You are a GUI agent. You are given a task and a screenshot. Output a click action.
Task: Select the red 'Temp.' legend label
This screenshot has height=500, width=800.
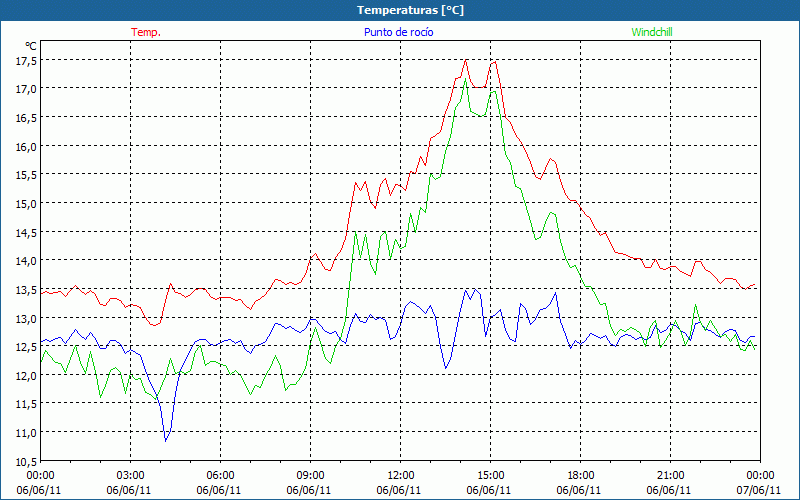[x=146, y=32]
